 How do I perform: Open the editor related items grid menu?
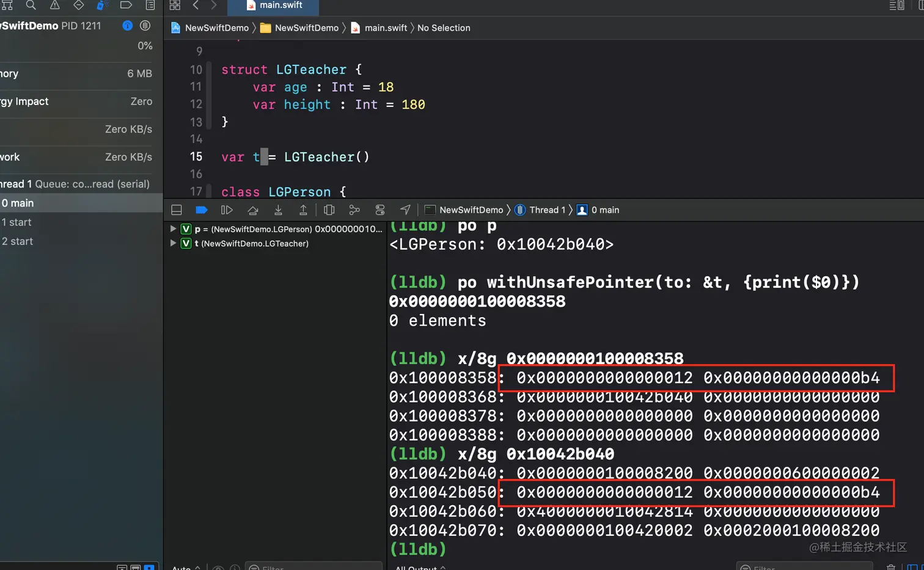click(x=175, y=5)
